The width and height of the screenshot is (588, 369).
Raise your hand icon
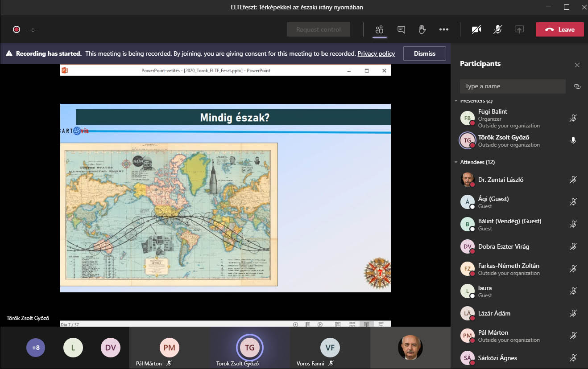[x=422, y=29]
